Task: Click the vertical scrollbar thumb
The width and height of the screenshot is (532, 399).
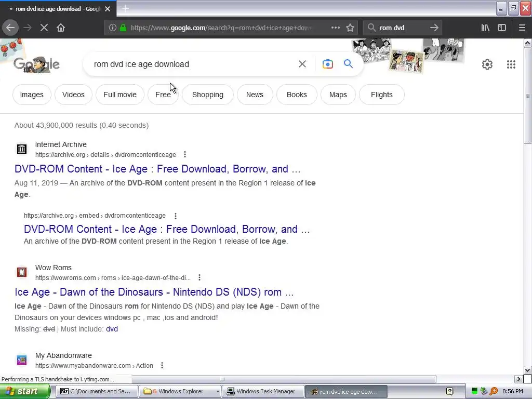Action: 528,96
